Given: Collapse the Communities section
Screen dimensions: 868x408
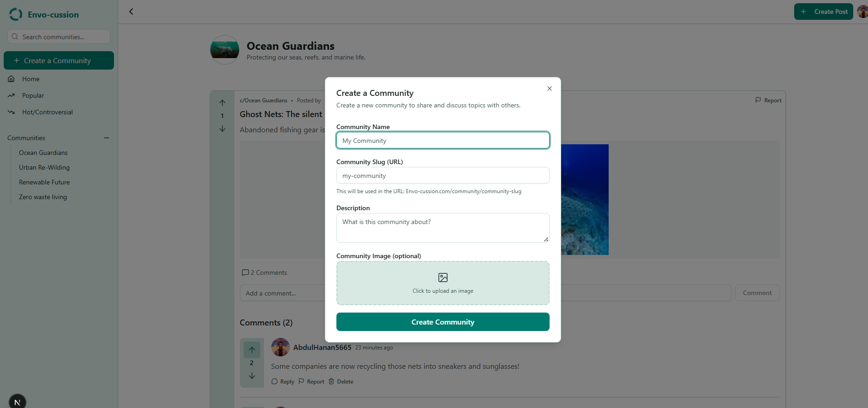Looking at the screenshot, I should click(107, 138).
